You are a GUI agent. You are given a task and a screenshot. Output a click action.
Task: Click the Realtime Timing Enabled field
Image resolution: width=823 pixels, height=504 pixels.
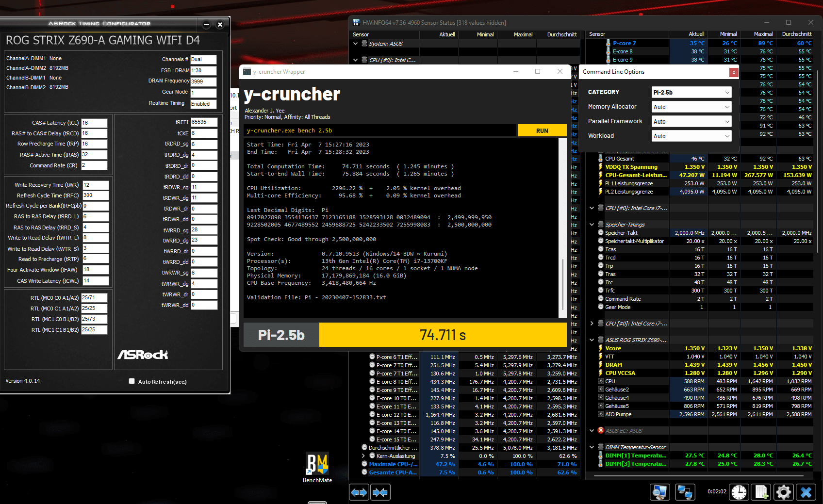coord(203,104)
